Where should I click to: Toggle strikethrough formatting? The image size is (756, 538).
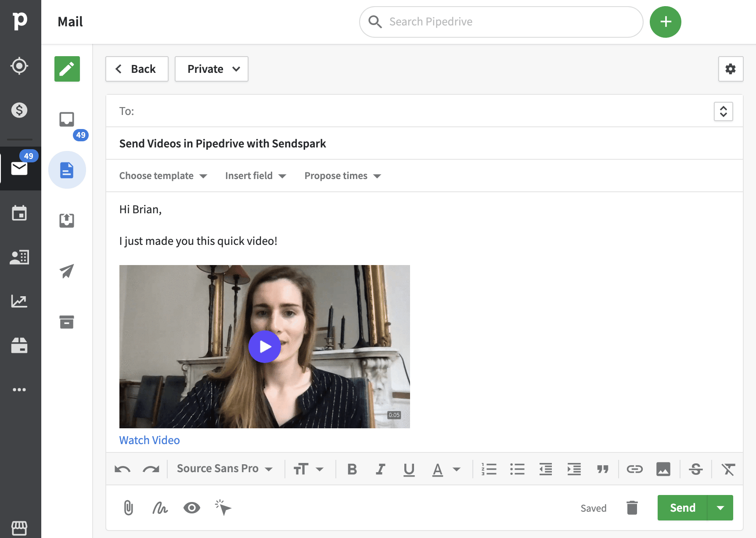tap(696, 469)
